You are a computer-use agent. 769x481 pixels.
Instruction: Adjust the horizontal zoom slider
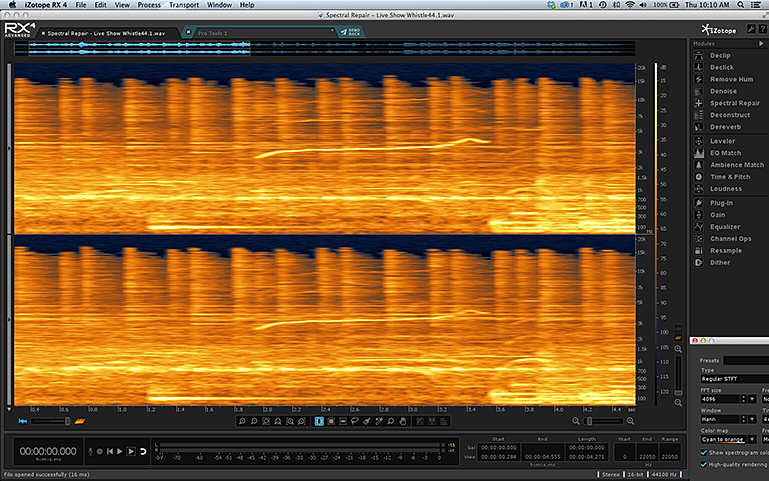[604, 421]
